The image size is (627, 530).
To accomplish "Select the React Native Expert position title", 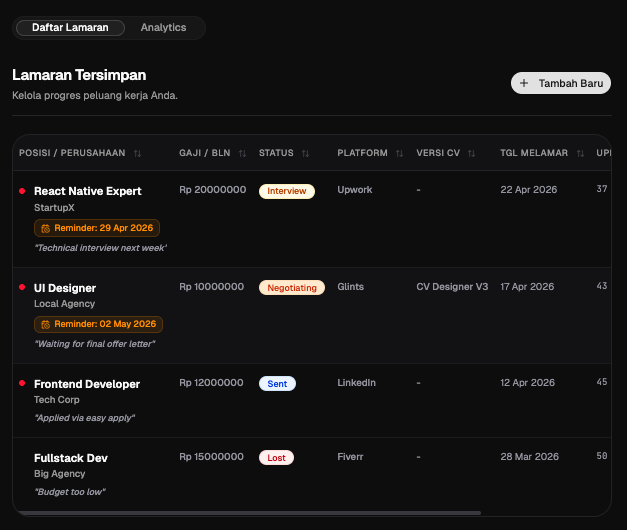I will tap(88, 191).
